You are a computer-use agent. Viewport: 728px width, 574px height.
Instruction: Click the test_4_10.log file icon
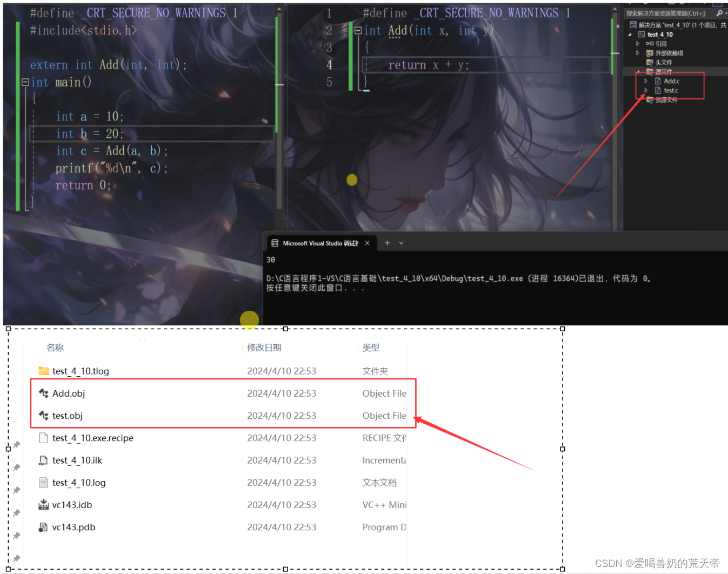pos(44,483)
